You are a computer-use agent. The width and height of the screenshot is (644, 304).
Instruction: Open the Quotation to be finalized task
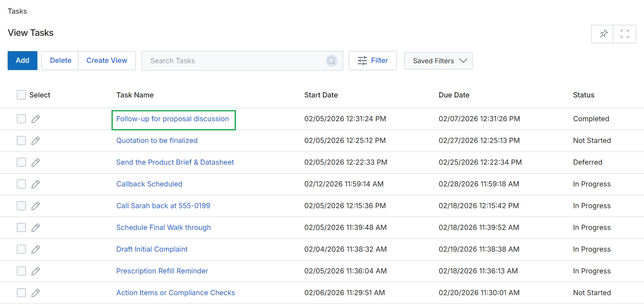click(157, 141)
